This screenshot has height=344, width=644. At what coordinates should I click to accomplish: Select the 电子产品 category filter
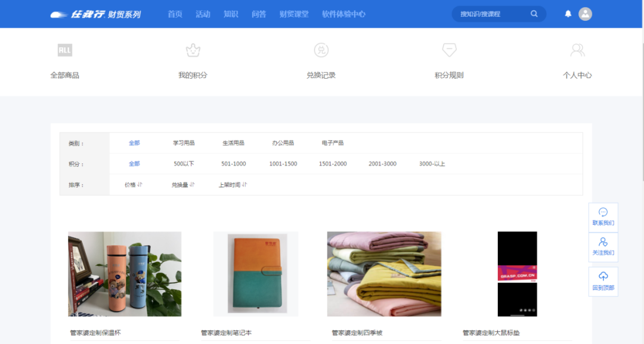332,143
